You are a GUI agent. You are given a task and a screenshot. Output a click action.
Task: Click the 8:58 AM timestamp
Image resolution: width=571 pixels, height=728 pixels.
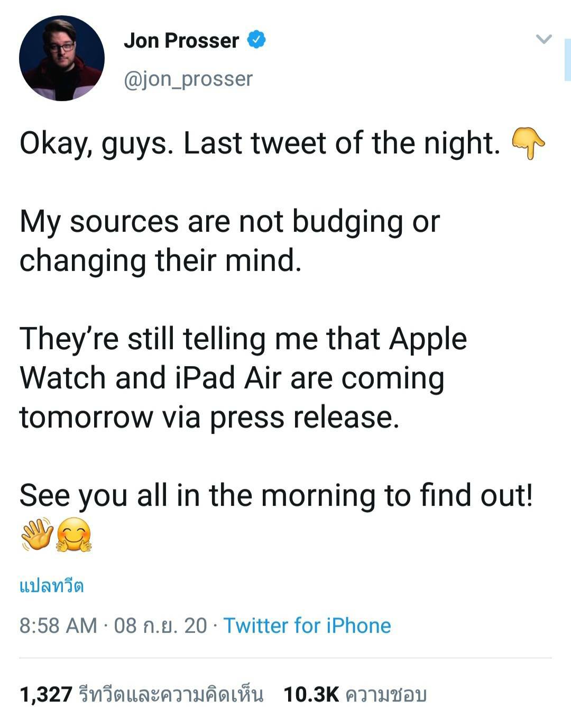pos(58,626)
